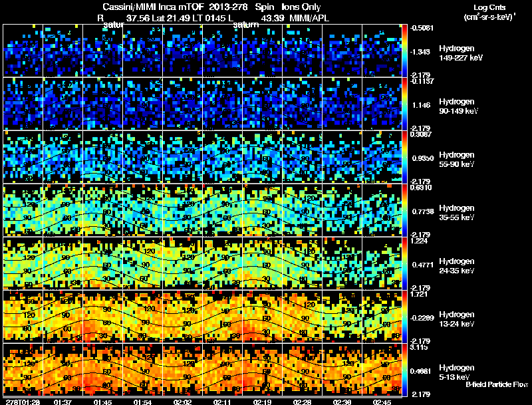Select the 'Hydrogen 90-149 keV' row label

tap(459, 106)
